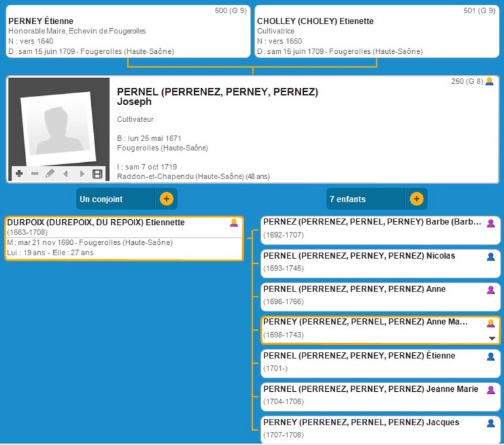Select child Nicolas PERNEL (1693-1745)
Viewport: 504px width, 445px height.
click(x=372, y=262)
